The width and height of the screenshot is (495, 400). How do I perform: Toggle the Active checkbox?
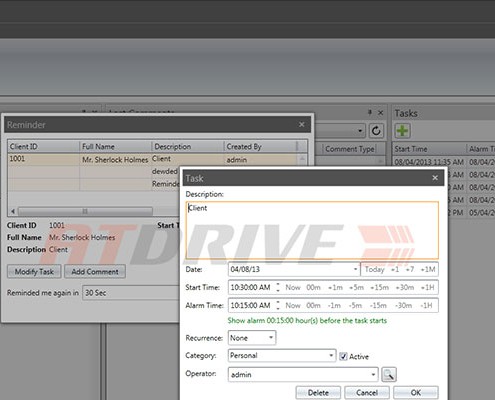click(x=343, y=356)
